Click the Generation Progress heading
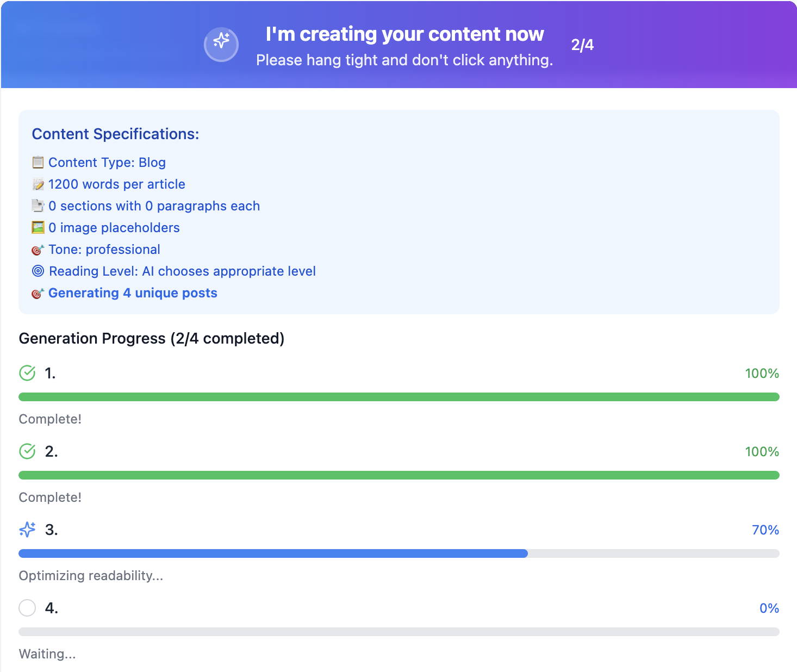 point(151,339)
